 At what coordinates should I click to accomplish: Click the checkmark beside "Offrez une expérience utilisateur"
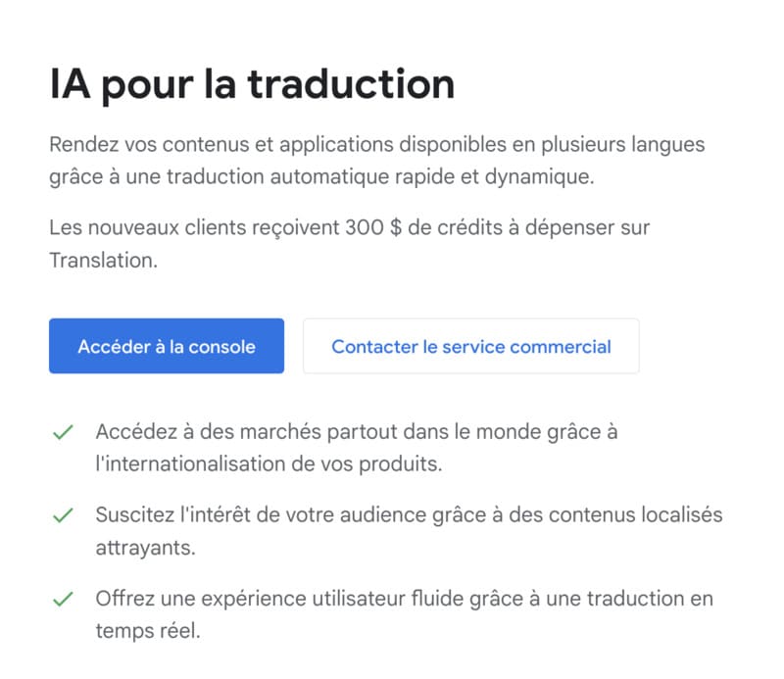pyautogui.click(x=63, y=597)
